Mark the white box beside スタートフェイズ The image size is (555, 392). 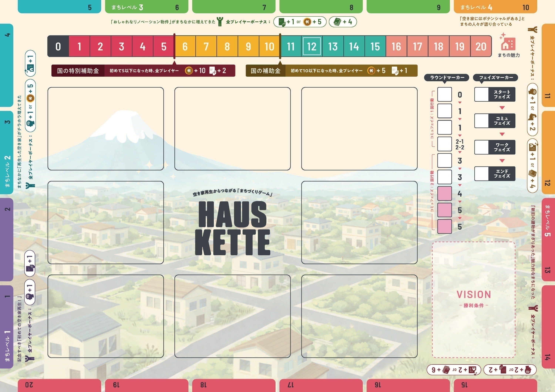[481, 94]
